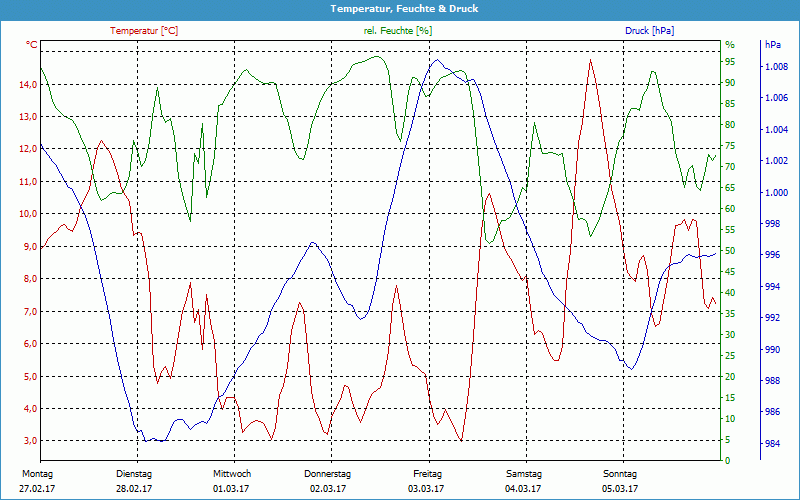Viewport: 800px width, 500px height.
Task: Click the '55' humidity axis value
Action: [730, 230]
